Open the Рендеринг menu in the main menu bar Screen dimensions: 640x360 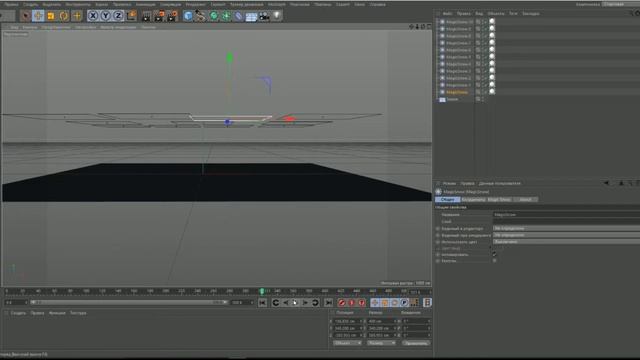point(196,4)
